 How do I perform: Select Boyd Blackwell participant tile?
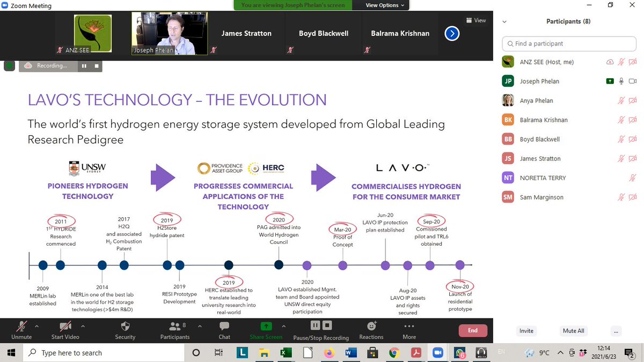(323, 33)
